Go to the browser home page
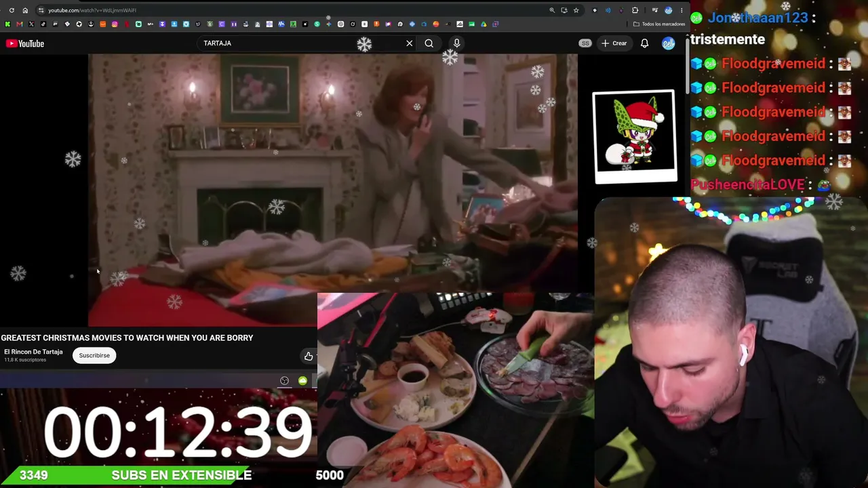 (25, 10)
